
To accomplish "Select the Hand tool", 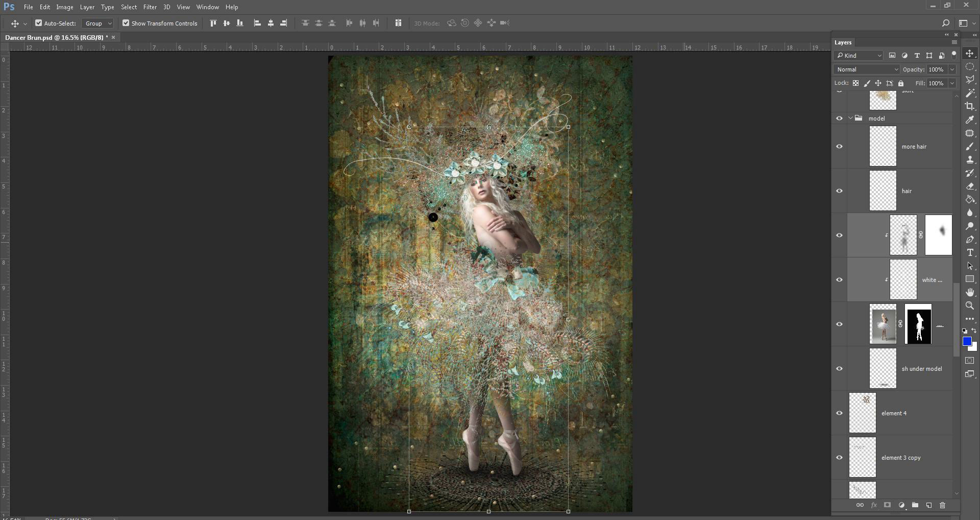I will click(x=970, y=292).
